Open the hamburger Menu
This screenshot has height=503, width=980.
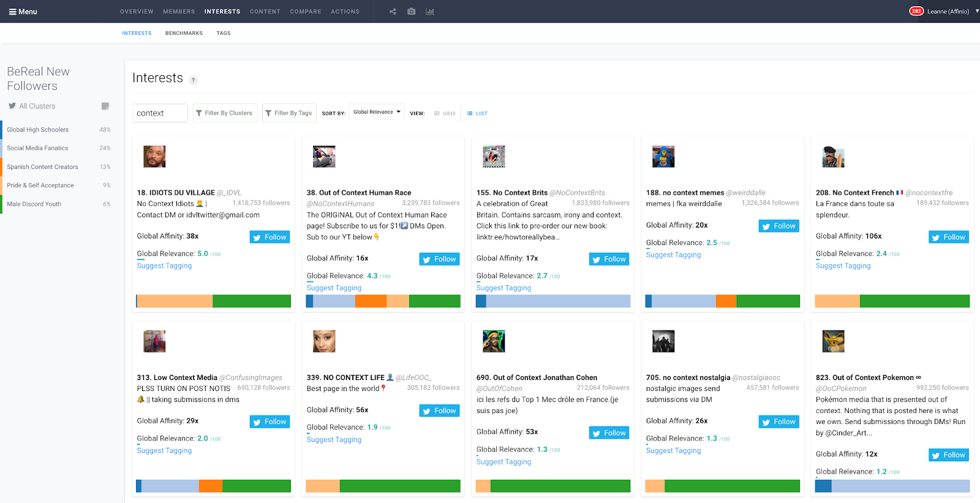coord(23,12)
